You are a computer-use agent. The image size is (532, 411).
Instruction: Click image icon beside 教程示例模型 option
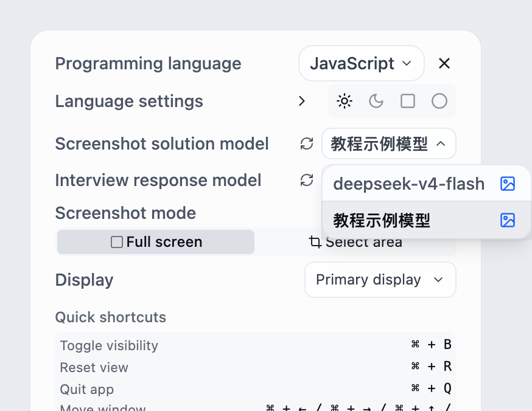pos(508,220)
